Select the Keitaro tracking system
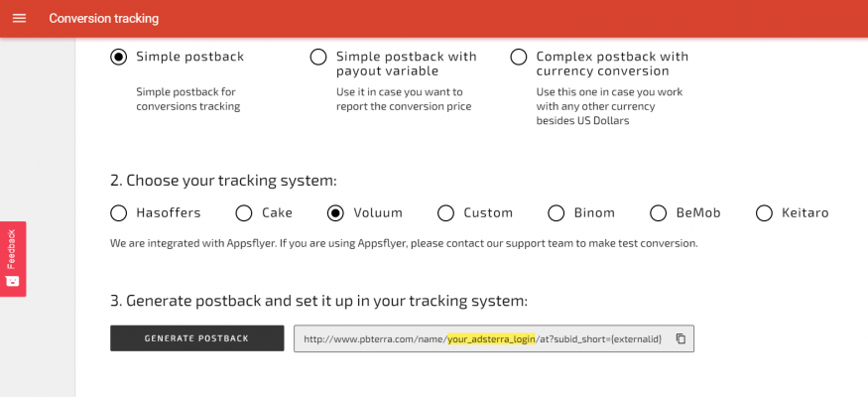The image size is (868, 397). 764,213
